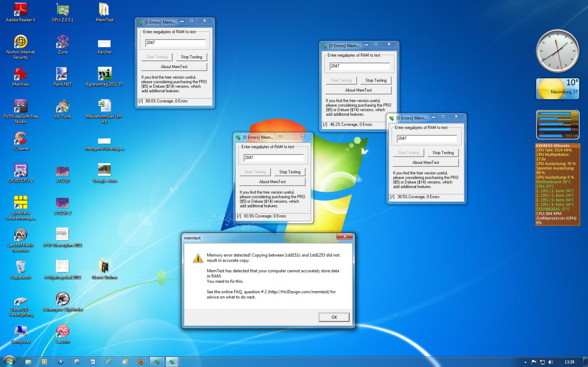Click the CPU meter gadget showing 7555 MB
This screenshot has width=588, height=367.
(x=558, y=125)
